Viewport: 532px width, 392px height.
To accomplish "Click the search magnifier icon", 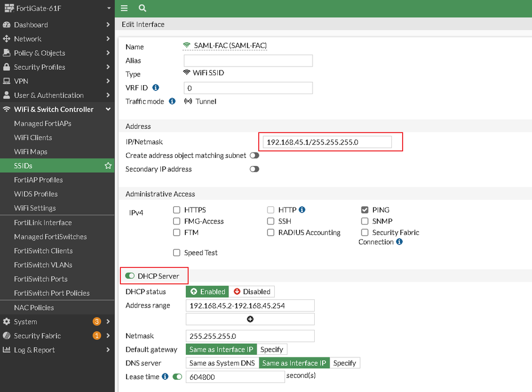I will click(142, 8).
